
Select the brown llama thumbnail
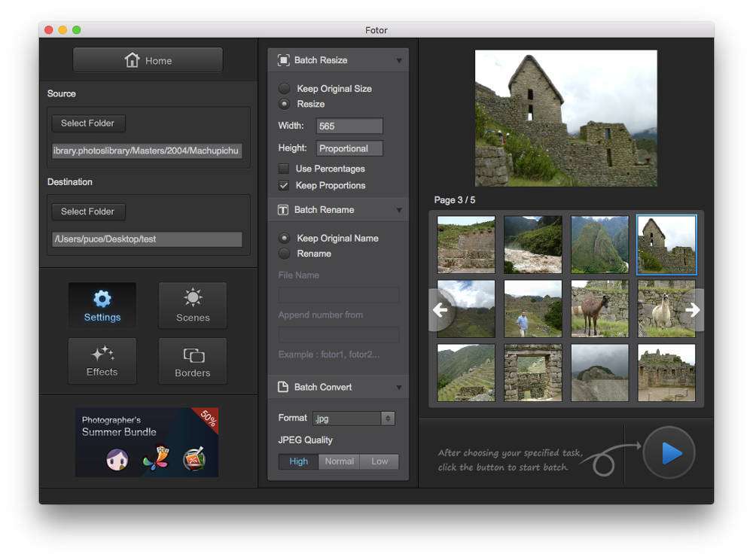599,309
